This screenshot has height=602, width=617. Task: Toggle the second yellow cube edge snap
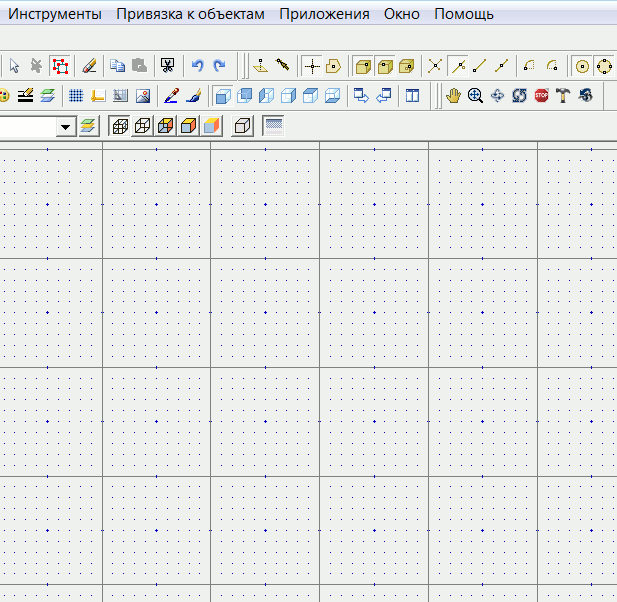[385, 66]
